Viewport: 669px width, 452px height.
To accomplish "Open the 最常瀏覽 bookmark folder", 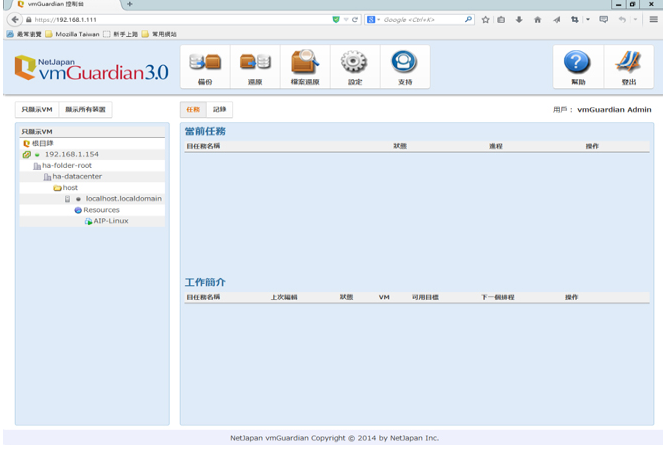I will coord(24,34).
